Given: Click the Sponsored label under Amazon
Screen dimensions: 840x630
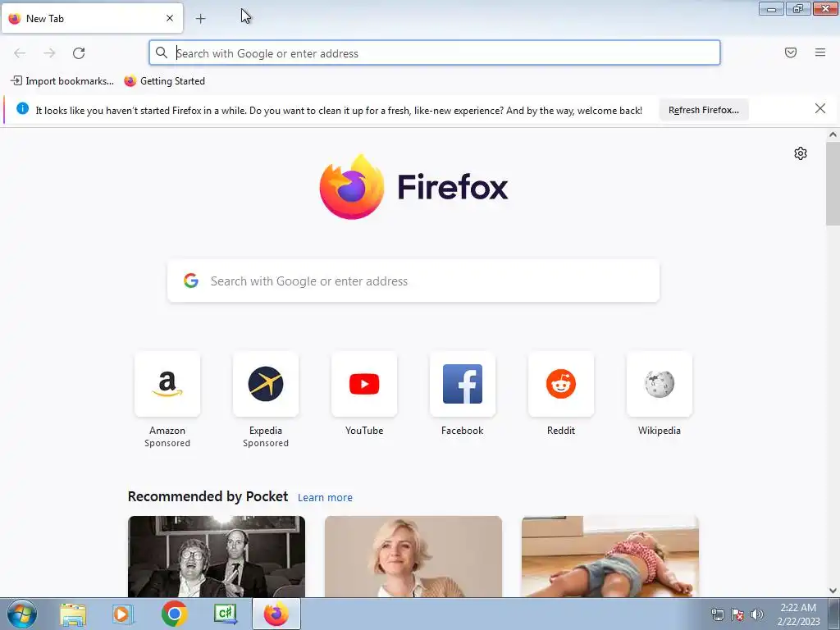Looking at the screenshot, I should tap(167, 443).
